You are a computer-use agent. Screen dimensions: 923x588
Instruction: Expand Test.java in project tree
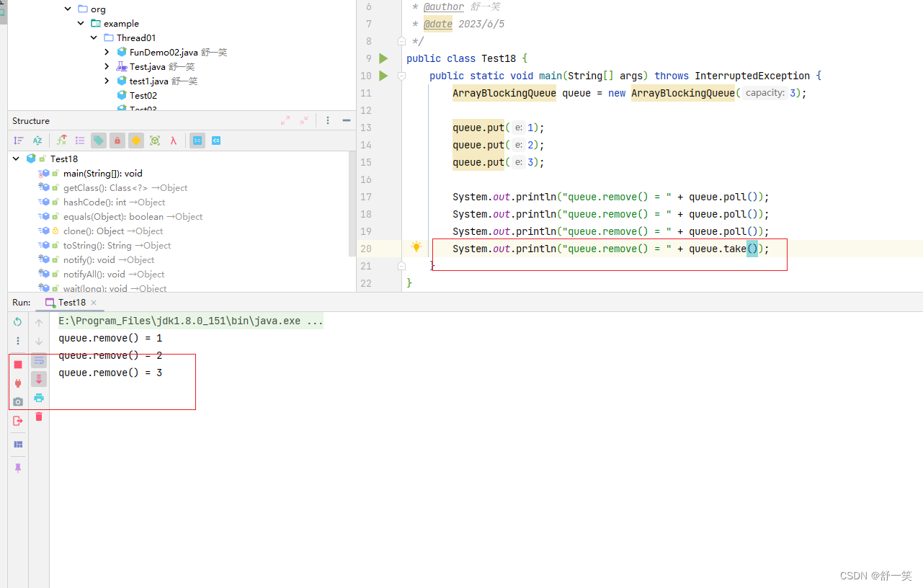point(107,66)
